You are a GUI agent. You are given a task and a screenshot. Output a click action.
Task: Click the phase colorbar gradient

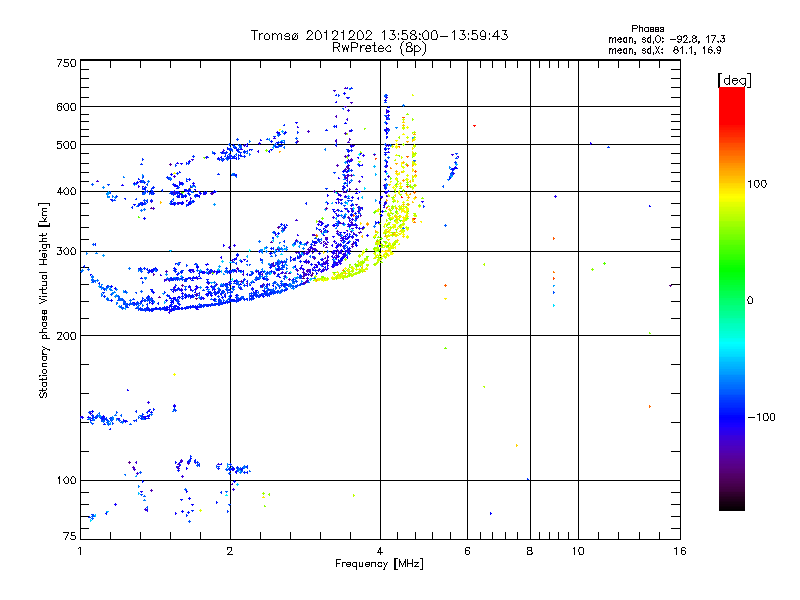(732, 298)
